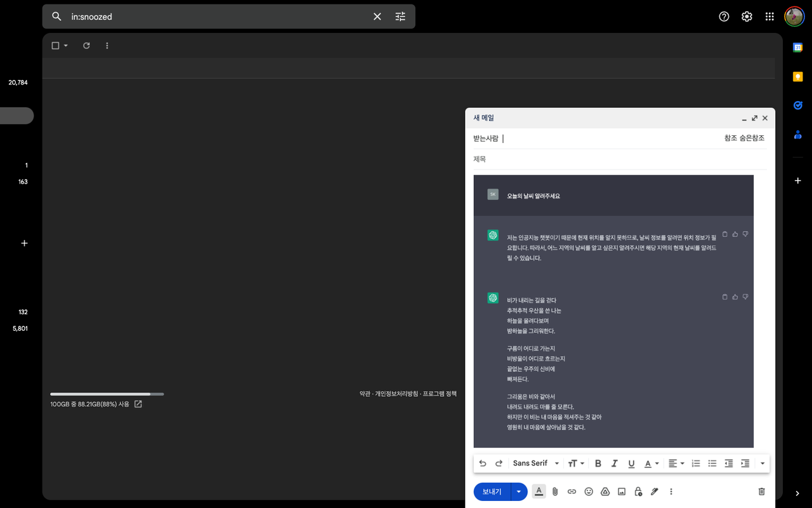Refresh the mail list
This screenshot has height=508, width=812.
point(86,46)
